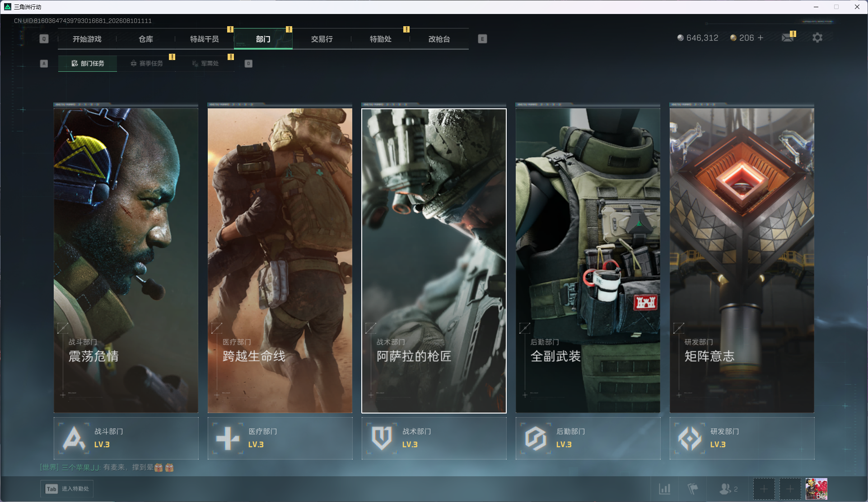Open the 特战干员 tab
The image size is (868, 502).
pyautogui.click(x=205, y=39)
